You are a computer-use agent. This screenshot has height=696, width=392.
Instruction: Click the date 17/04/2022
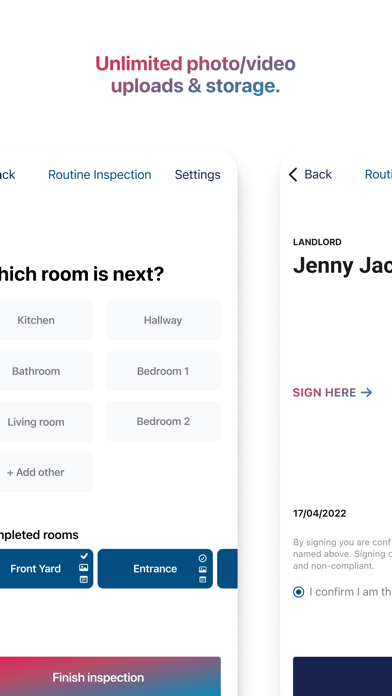tap(320, 514)
